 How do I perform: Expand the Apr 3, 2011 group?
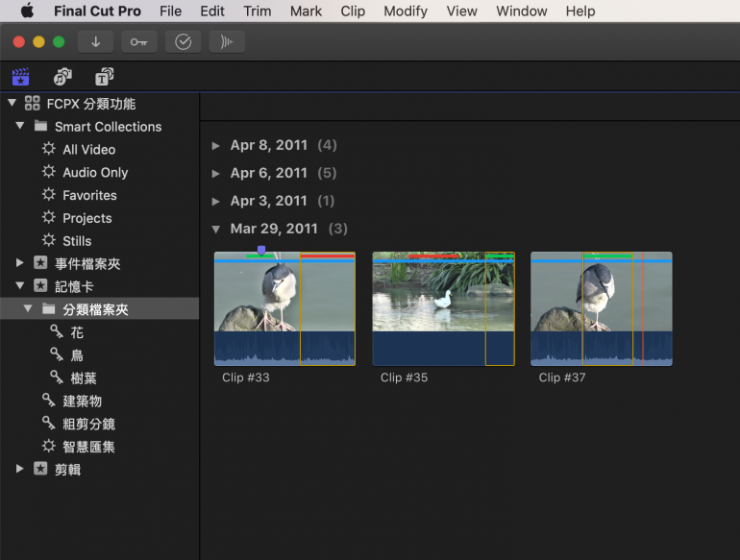(215, 202)
